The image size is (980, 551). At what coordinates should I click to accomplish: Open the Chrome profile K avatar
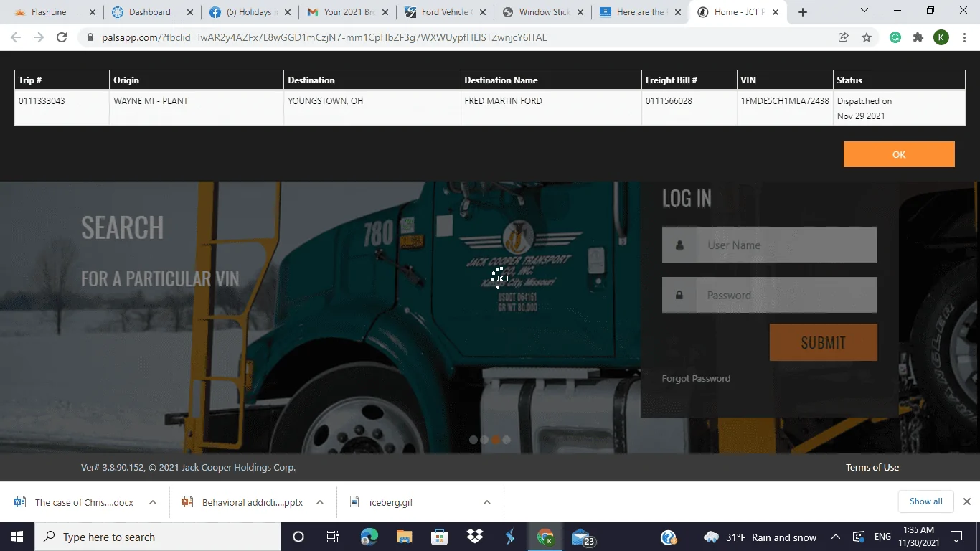(941, 37)
